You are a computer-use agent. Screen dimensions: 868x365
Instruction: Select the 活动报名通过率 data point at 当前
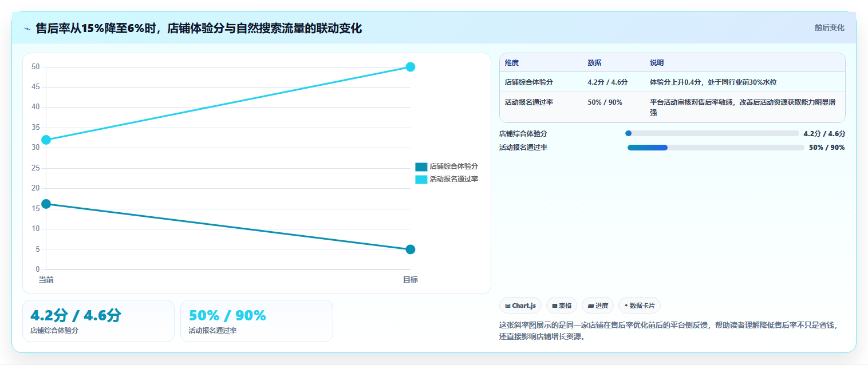point(46,140)
